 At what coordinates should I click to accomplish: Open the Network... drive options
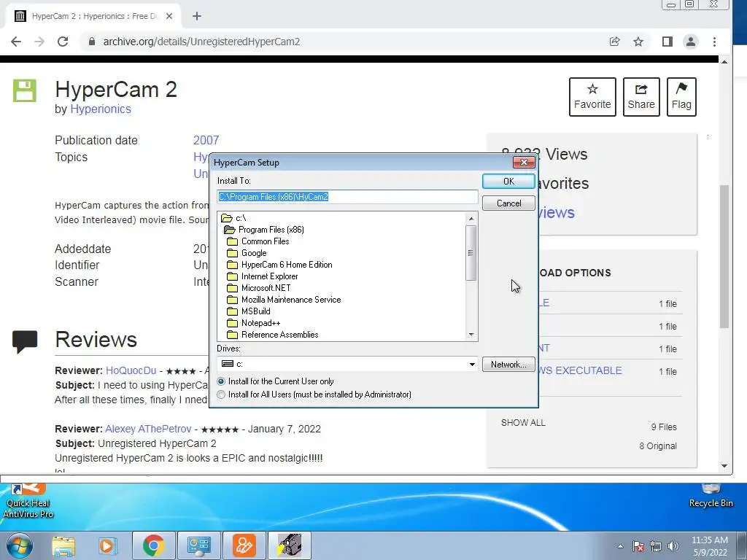pos(508,365)
